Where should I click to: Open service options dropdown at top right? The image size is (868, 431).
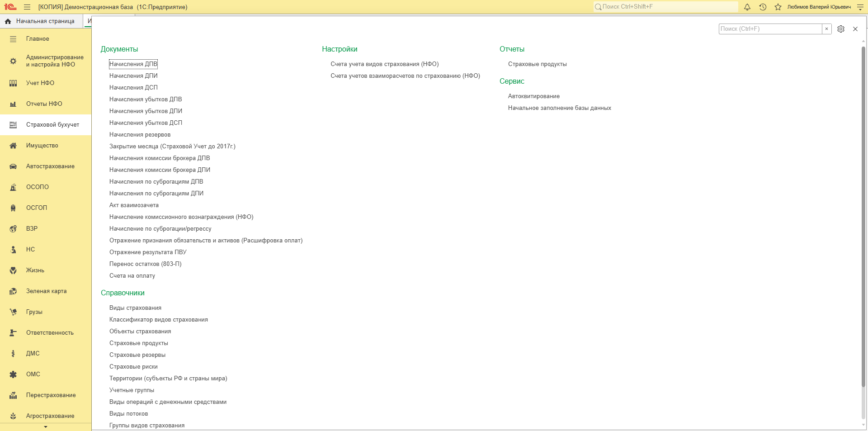click(x=860, y=7)
